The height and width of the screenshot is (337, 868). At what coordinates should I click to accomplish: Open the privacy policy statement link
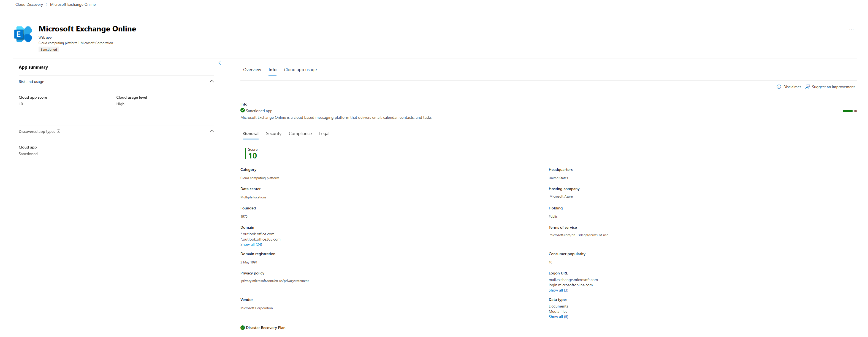point(275,281)
